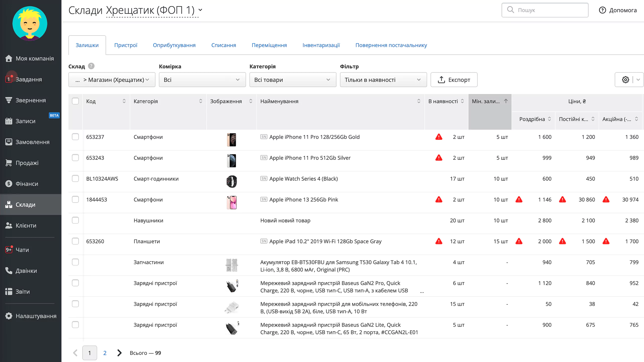Open Категорія dropdown Всі товари
Viewport: 644px width, 362px height.
point(293,80)
